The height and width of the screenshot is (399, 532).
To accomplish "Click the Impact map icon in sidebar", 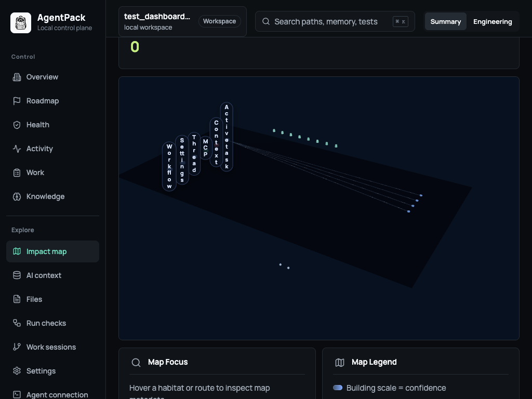I will click(x=17, y=251).
